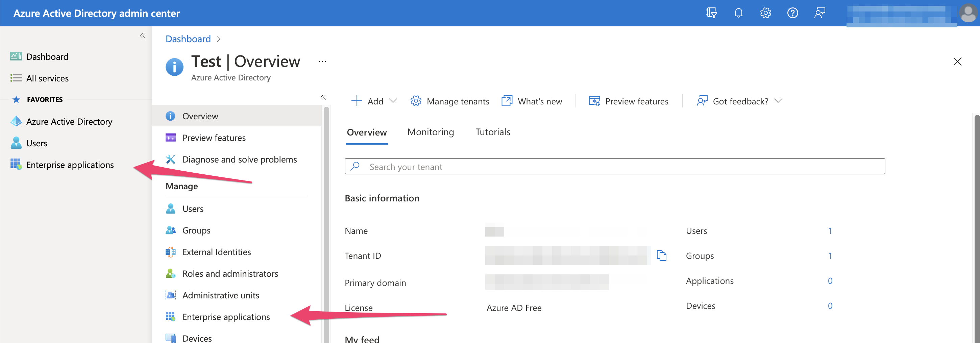Click the Search your tenant field
Image resolution: width=980 pixels, height=343 pixels.
click(614, 167)
